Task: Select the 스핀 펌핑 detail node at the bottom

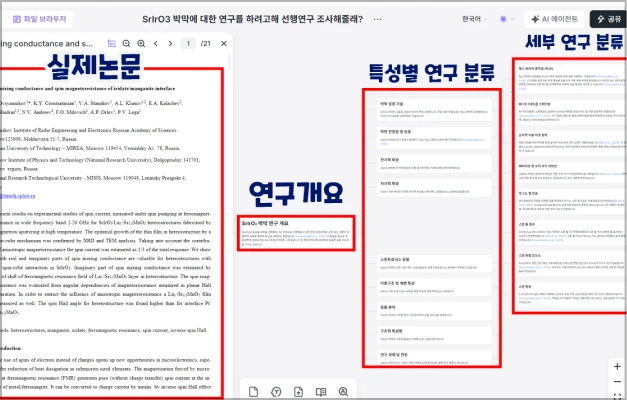Action: [571, 295]
